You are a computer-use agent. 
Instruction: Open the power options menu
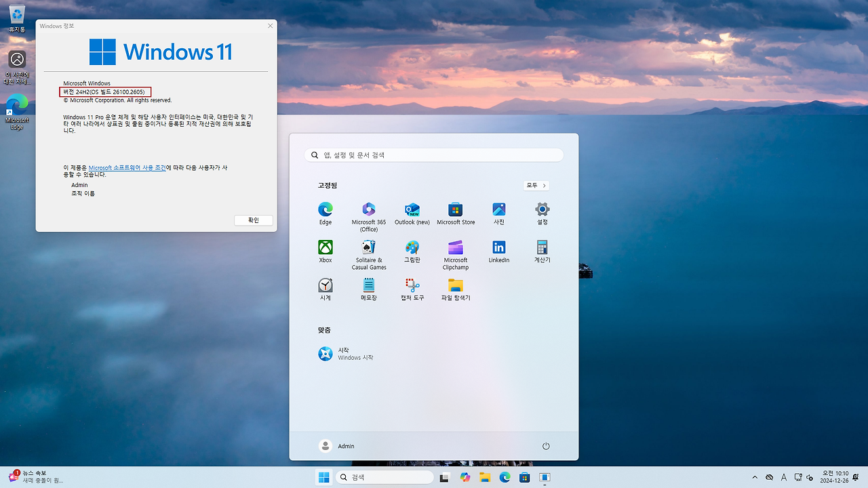pos(546,445)
